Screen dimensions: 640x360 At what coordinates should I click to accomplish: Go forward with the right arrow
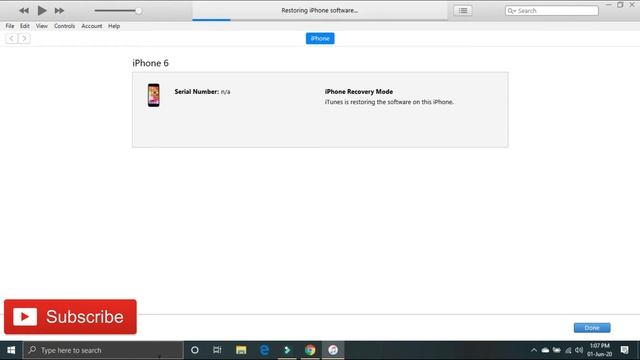coord(24,38)
